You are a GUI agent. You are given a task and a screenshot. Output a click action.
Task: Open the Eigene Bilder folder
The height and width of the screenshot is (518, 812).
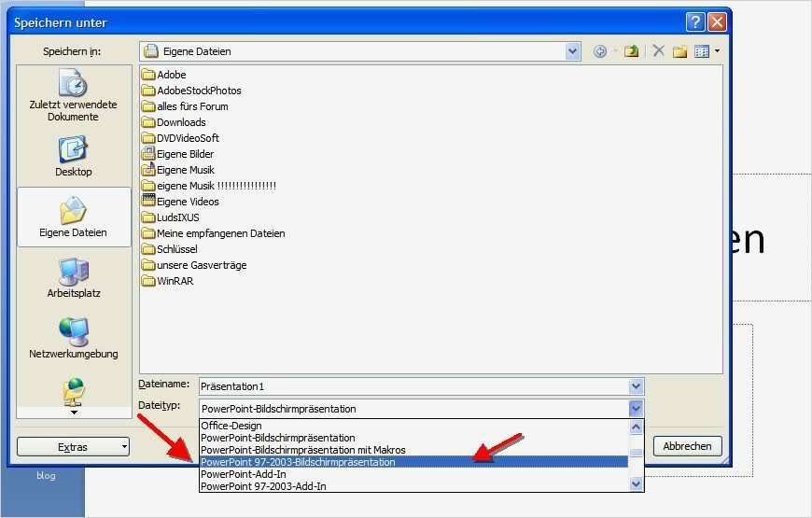click(x=177, y=154)
